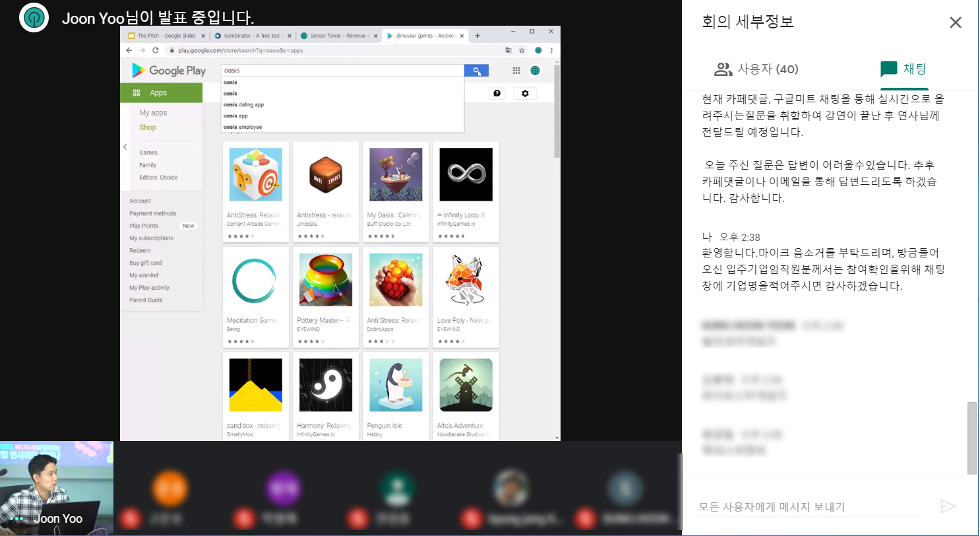The width and height of the screenshot is (980, 536).
Task: Choose the 'oasis employee' suggestion
Action: 342,127
